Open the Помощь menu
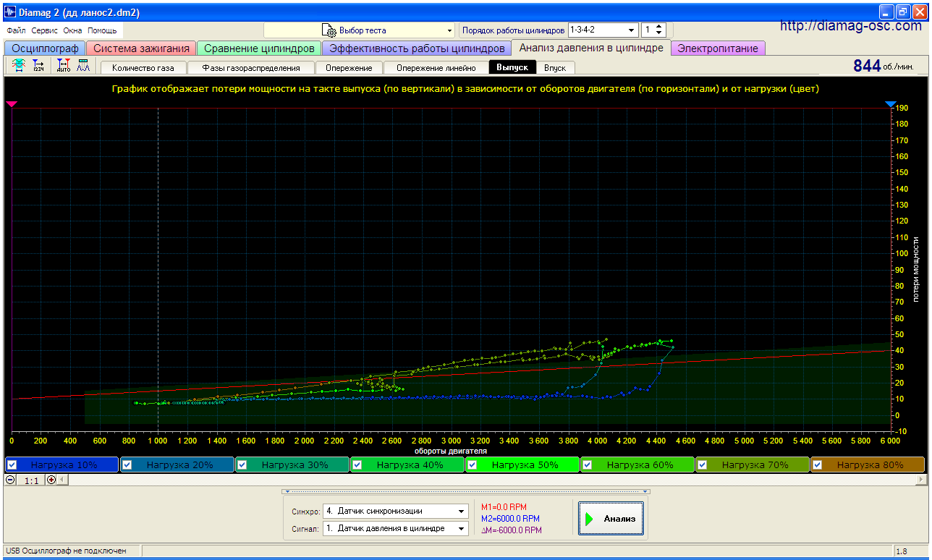The width and height of the screenshot is (932, 560). click(102, 31)
